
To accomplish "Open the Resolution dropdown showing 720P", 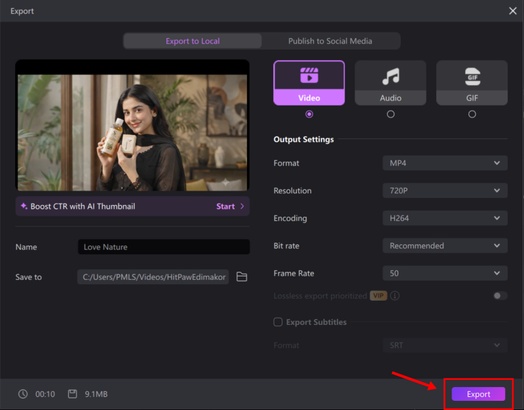I will tap(445, 190).
